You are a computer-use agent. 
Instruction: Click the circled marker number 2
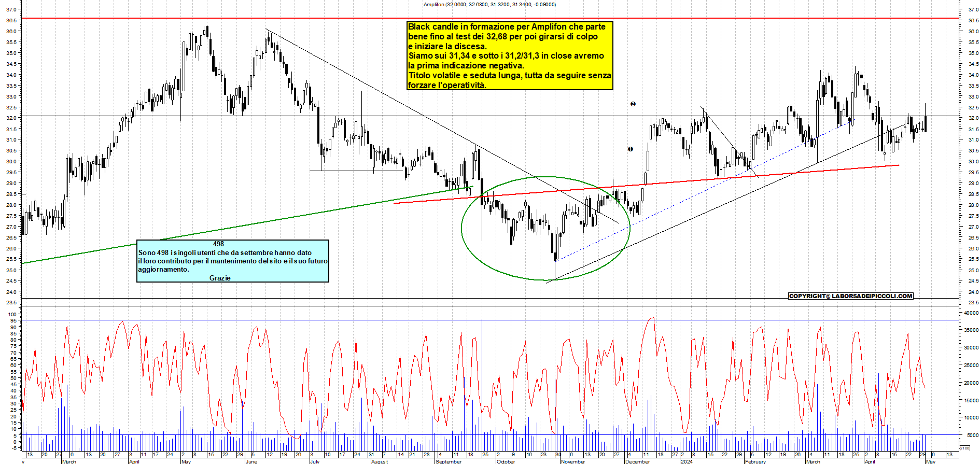[x=633, y=104]
